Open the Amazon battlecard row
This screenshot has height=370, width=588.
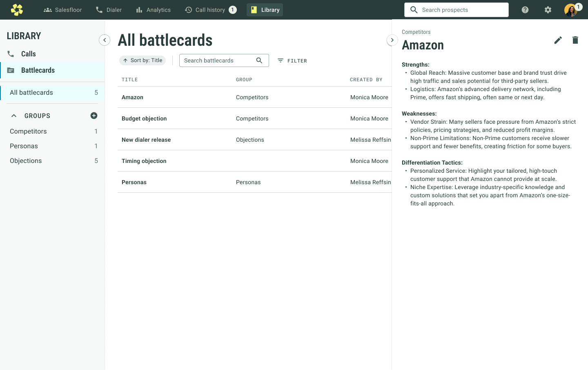coord(255,97)
